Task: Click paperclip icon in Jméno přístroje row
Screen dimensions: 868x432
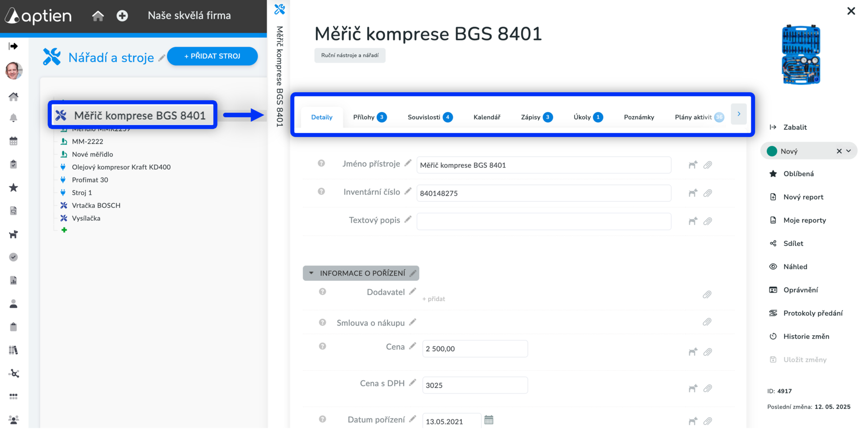Action: 708,165
